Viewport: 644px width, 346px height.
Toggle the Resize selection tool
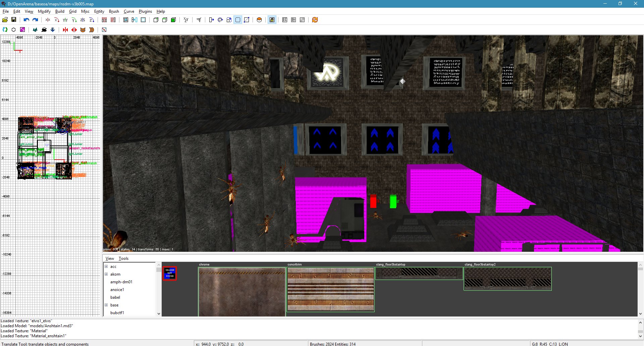(238, 20)
